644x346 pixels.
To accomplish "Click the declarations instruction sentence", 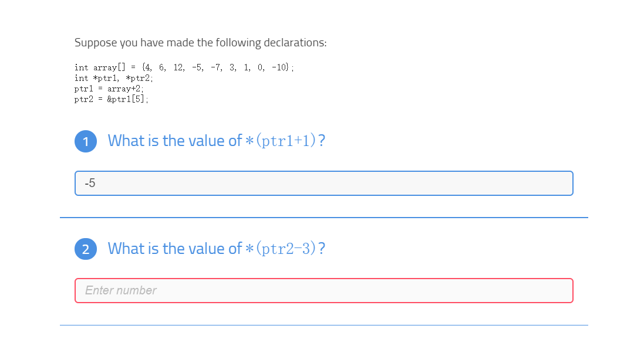I will (200, 42).
